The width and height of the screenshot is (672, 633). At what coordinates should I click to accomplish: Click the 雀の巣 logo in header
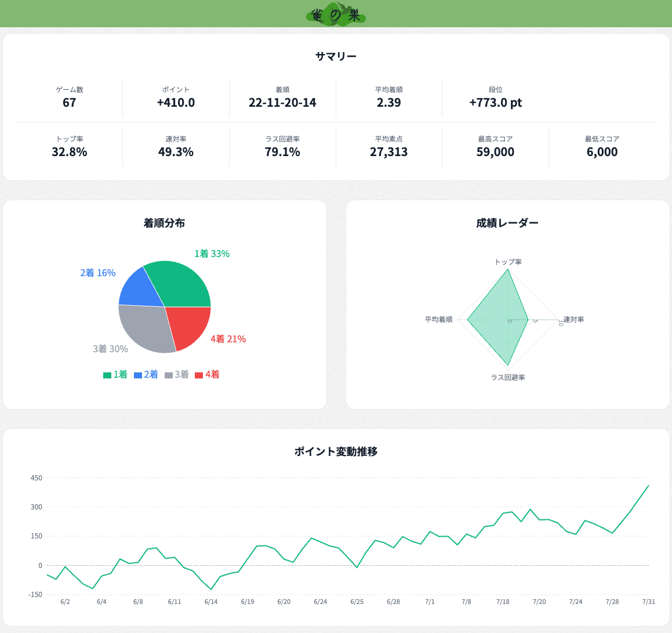336,14
